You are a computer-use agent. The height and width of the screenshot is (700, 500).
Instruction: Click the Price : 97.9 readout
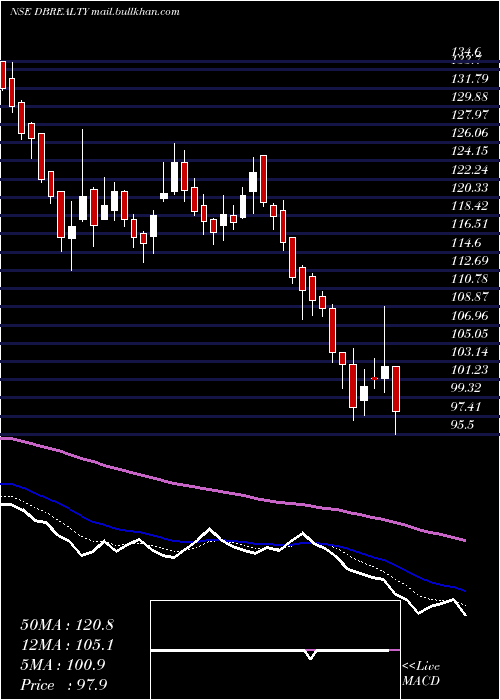63,685
